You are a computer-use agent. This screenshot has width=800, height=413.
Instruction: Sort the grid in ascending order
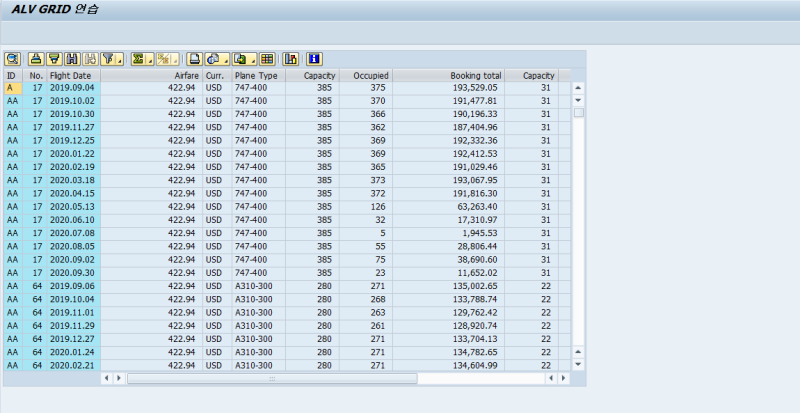[36, 59]
